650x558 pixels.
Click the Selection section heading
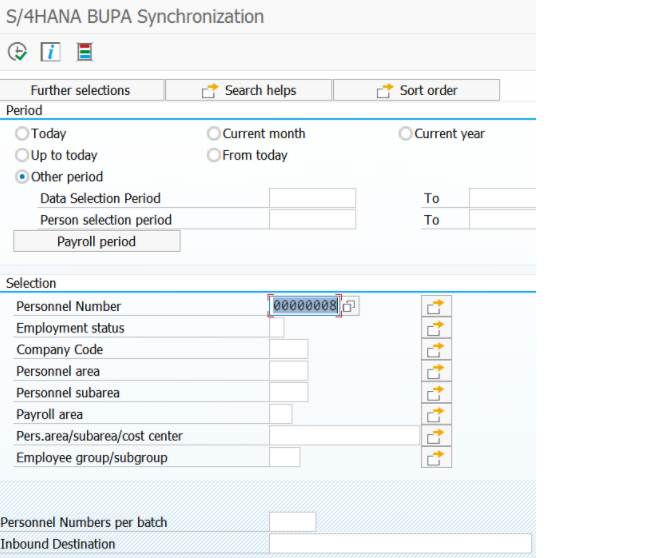pos(31,283)
